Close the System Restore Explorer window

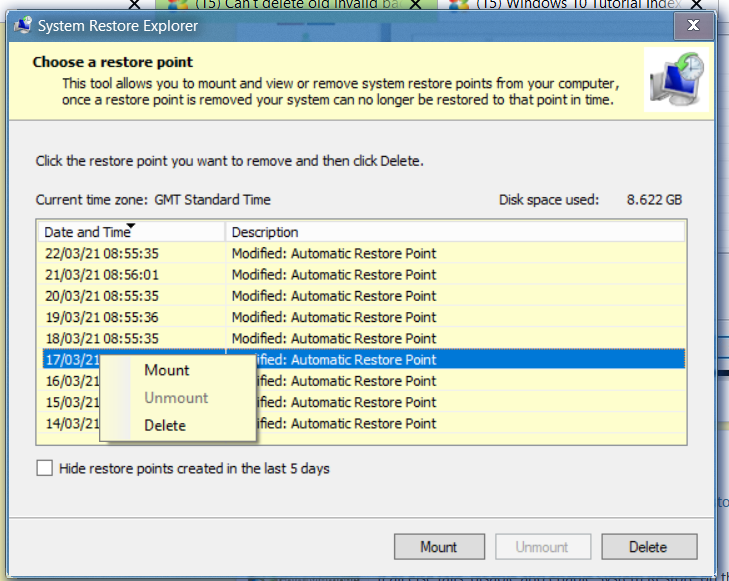[x=693, y=25]
